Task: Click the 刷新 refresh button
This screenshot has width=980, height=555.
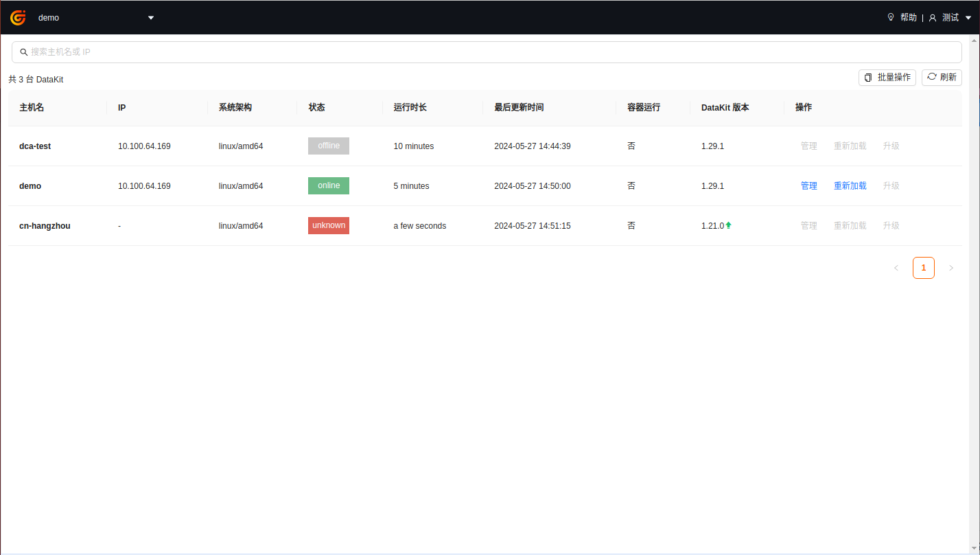Action: (942, 78)
